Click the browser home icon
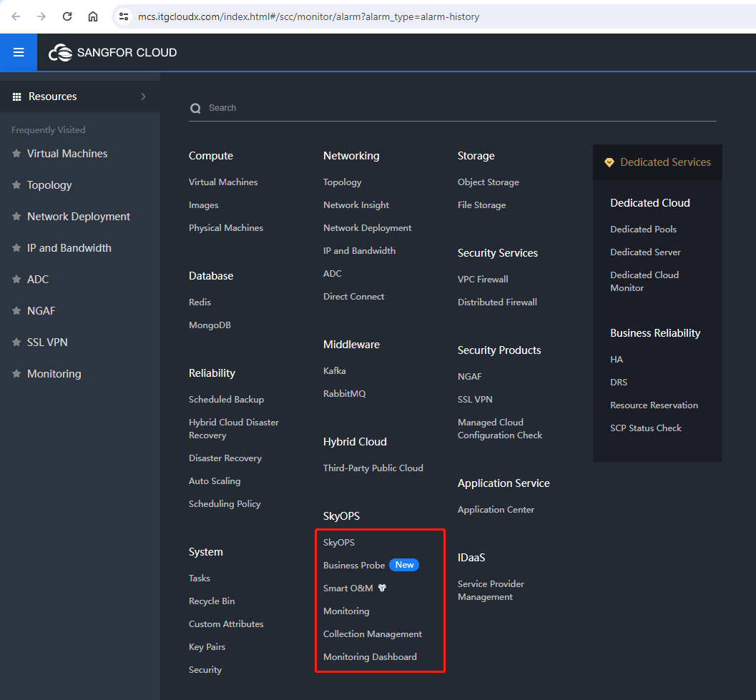Screen dimensions: 756x700 click(x=93, y=16)
